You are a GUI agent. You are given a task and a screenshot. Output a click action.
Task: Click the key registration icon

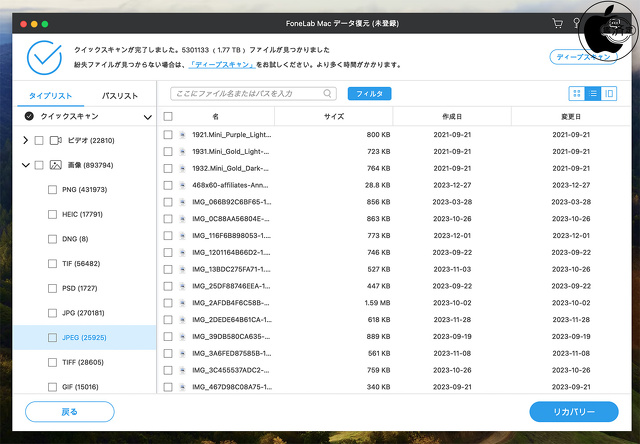click(576, 23)
